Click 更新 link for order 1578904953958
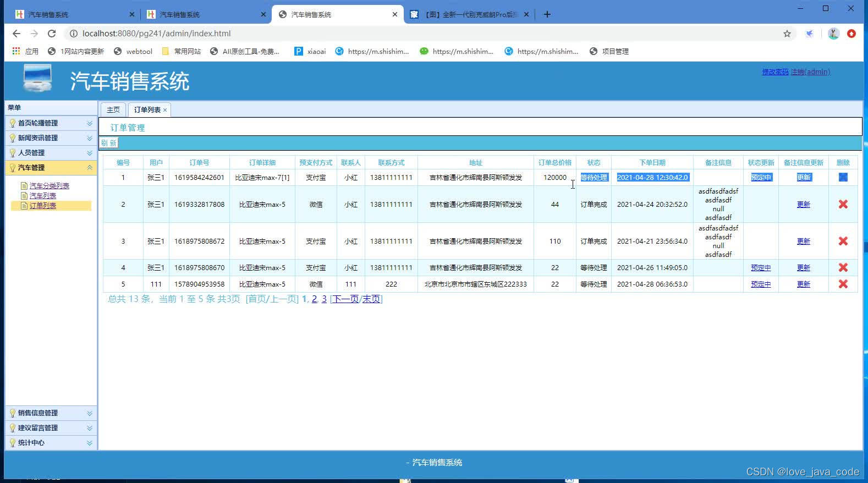Screen dimensions: 868x483 point(804,284)
